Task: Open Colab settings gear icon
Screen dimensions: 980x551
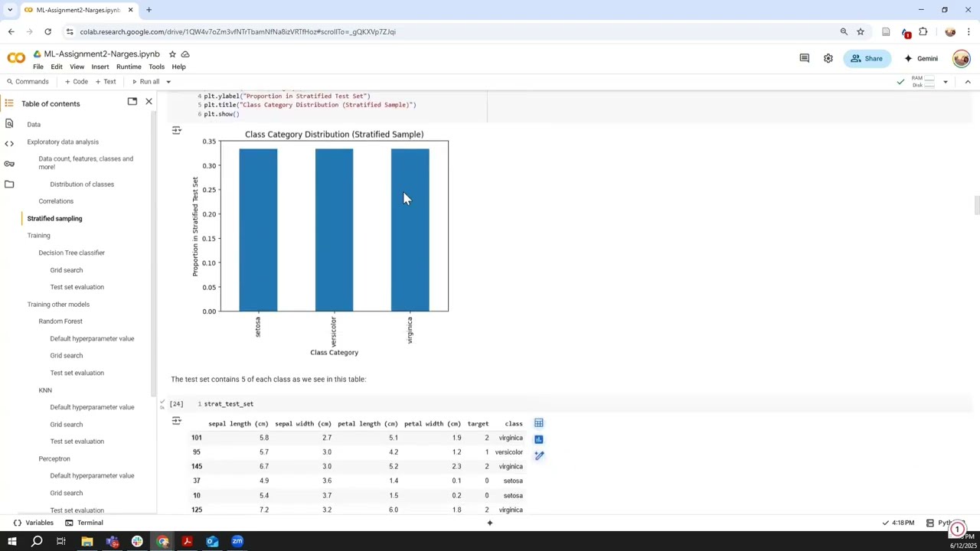Action: 828,58
